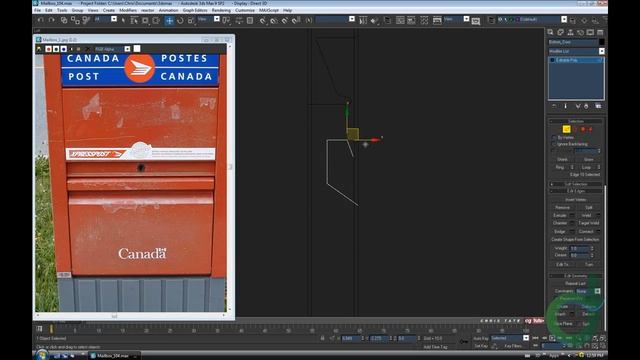Viewport: 640px width, 360px height.
Task: Toggle the Percent Snap icon
Action: (285, 20)
